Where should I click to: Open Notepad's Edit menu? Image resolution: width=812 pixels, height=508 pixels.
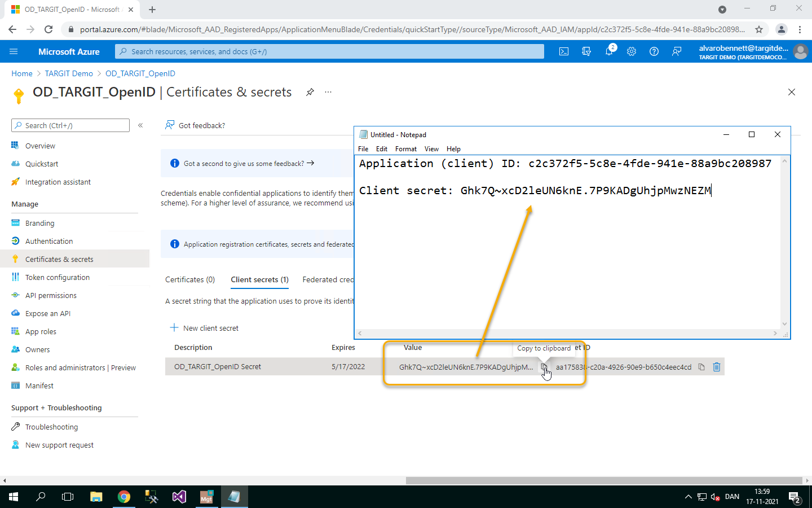382,149
